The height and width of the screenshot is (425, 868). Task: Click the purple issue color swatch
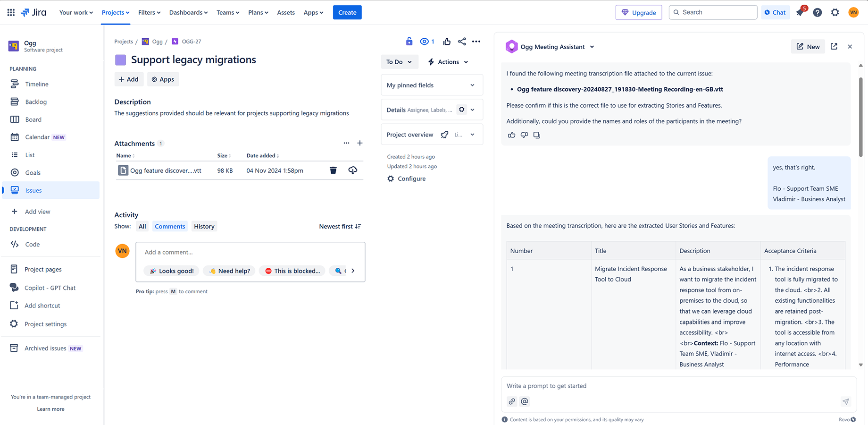[x=121, y=60]
